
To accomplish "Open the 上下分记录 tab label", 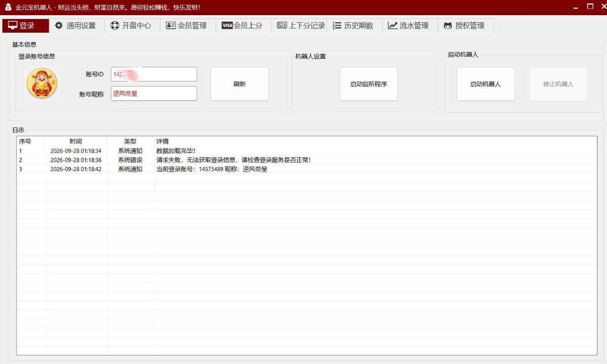I will click(x=307, y=25).
